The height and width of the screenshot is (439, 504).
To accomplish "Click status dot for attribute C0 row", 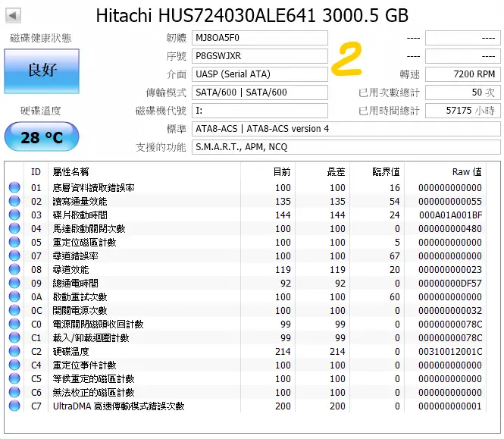I will click(14, 325).
